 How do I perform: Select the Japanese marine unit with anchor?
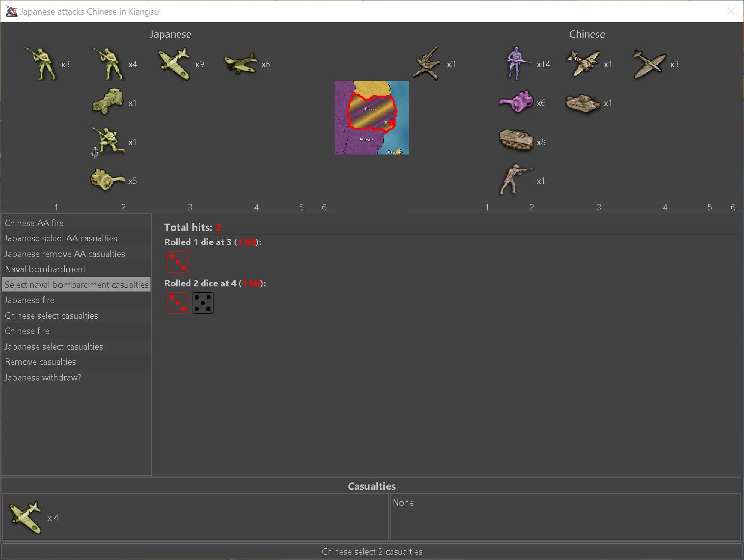click(107, 142)
